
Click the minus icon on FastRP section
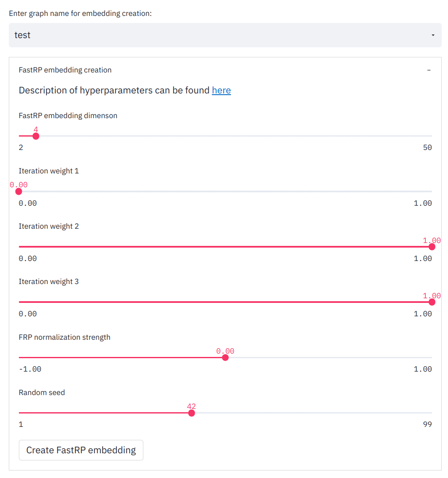[429, 70]
